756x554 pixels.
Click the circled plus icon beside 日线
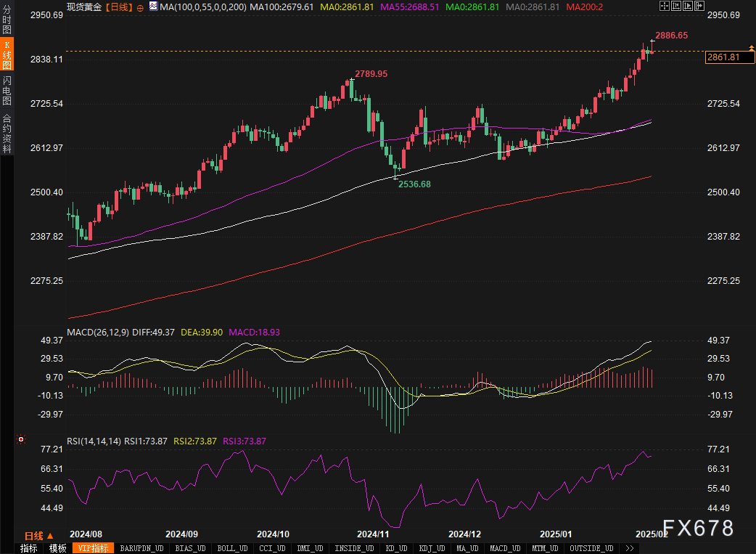coord(141,7)
